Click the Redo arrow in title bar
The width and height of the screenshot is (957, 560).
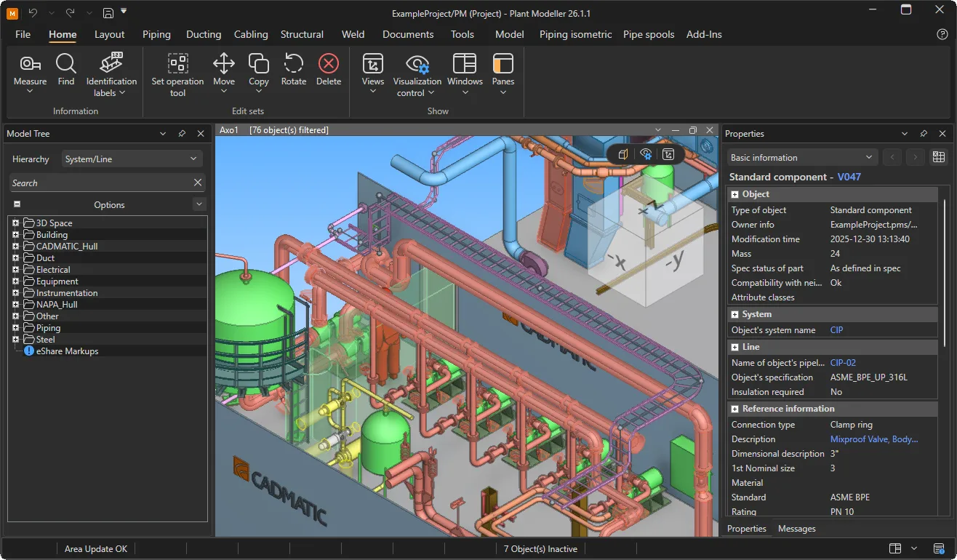(x=71, y=12)
